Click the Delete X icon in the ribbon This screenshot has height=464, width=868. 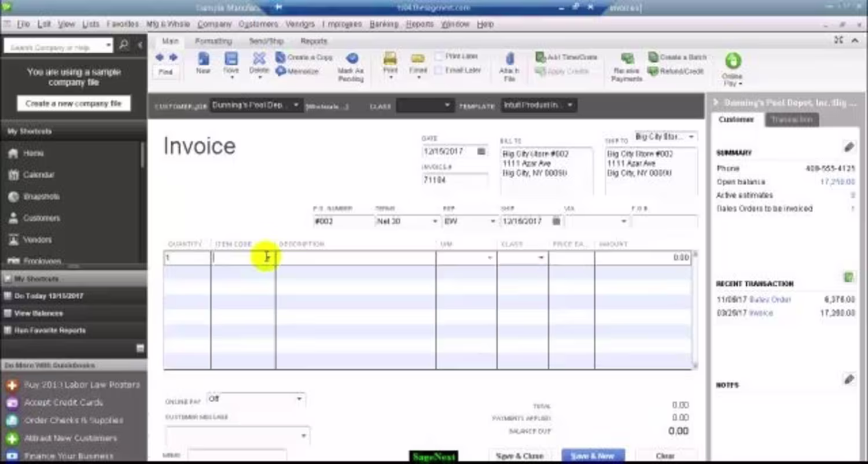pyautogui.click(x=259, y=58)
